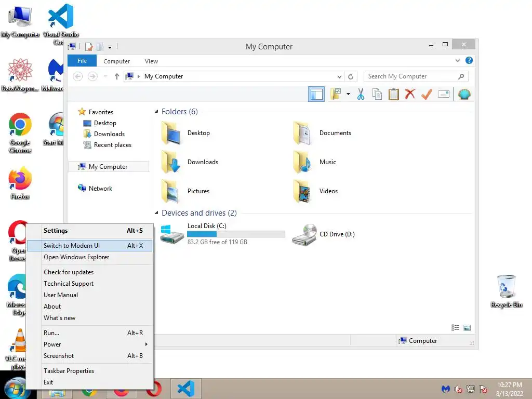This screenshot has height=399, width=532.
Task: Click the Rename toolbar icon
Action: tap(444, 94)
